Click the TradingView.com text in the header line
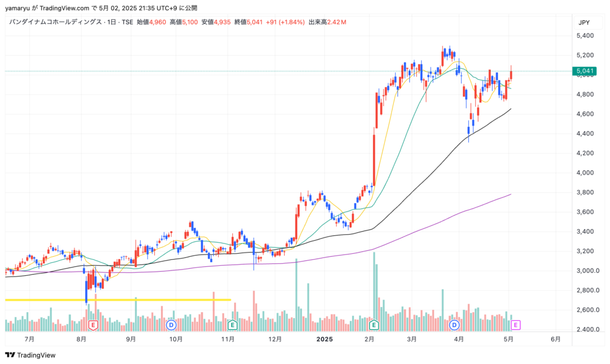 pos(64,8)
